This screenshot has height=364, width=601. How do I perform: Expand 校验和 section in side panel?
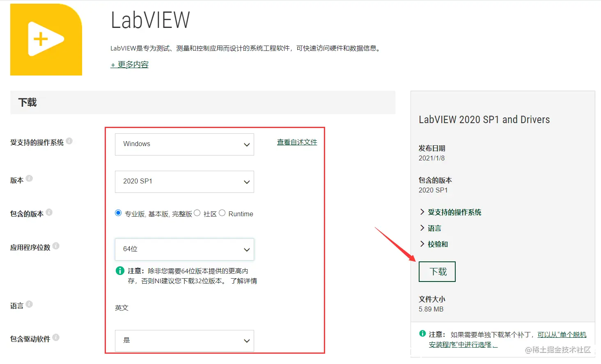434,244
